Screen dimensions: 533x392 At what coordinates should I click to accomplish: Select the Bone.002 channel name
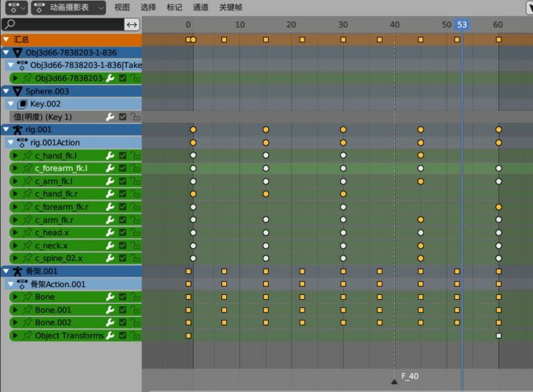[x=53, y=323]
